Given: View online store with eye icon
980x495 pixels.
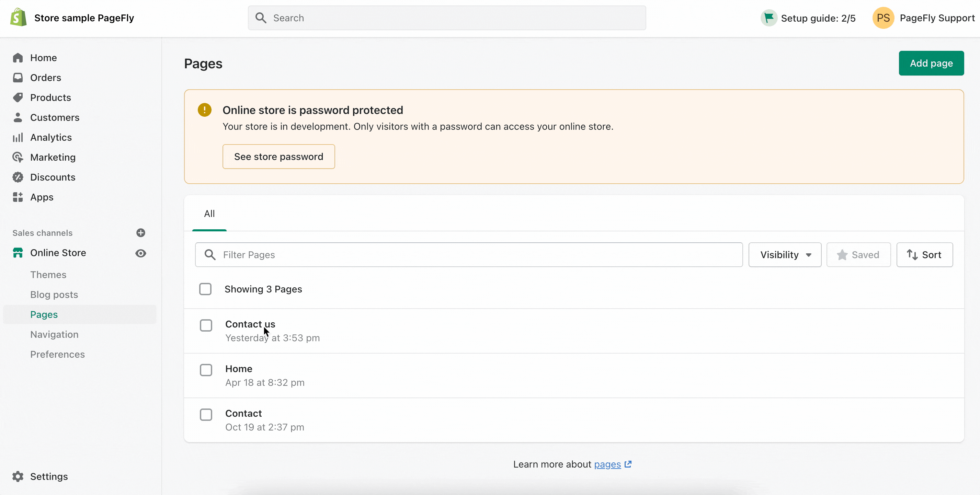Looking at the screenshot, I should pos(141,253).
